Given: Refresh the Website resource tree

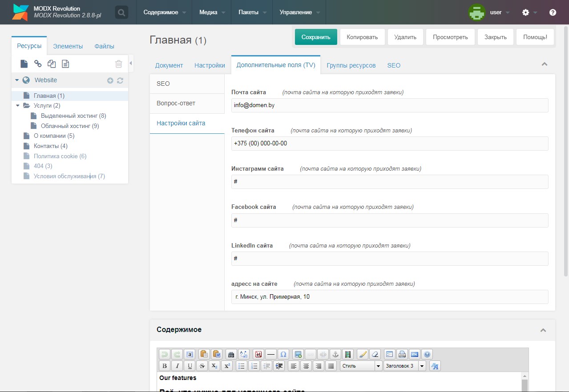Looking at the screenshot, I should (120, 80).
